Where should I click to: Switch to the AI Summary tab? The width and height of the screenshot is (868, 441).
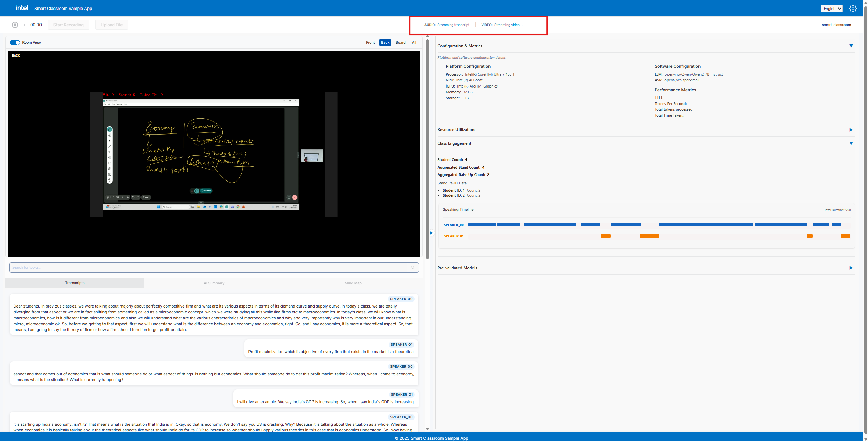(x=213, y=283)
